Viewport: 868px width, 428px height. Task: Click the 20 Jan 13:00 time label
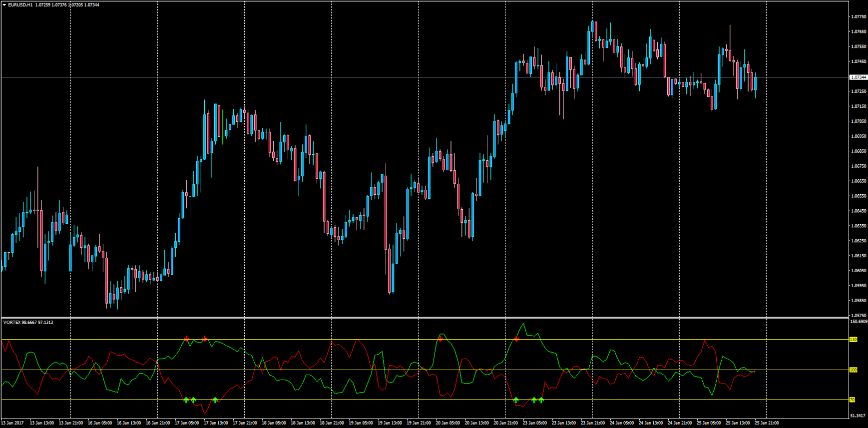tap(476, 423)
